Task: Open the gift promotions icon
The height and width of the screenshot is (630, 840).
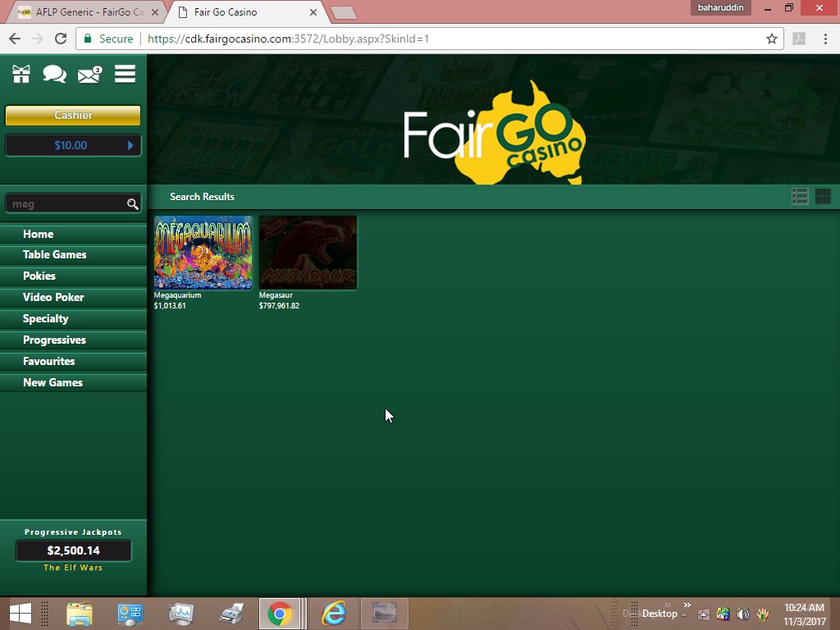Action: 21,75
